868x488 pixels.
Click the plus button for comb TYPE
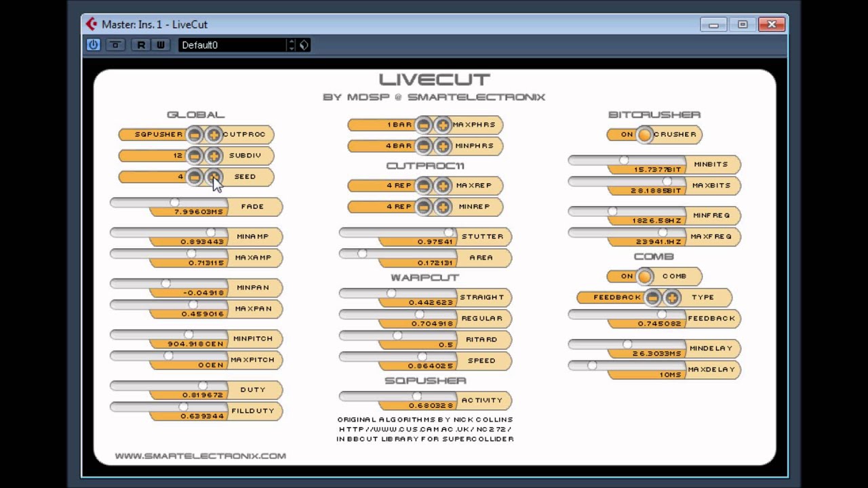point(672,297)
